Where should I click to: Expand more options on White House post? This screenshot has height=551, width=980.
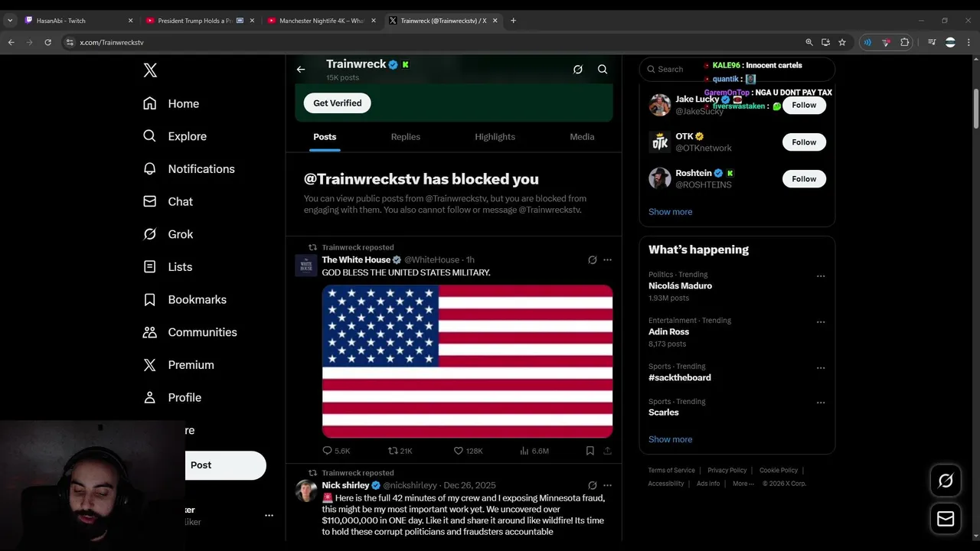click(607, 260)
